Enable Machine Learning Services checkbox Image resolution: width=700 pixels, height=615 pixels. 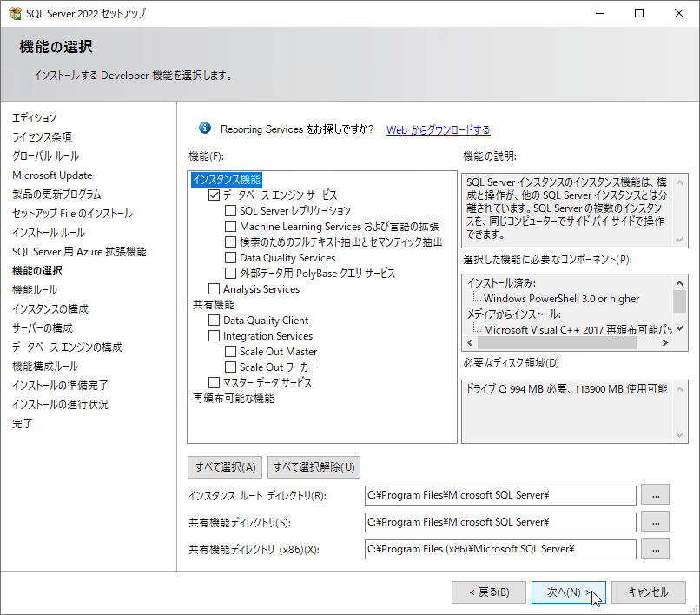pos(230,227)
